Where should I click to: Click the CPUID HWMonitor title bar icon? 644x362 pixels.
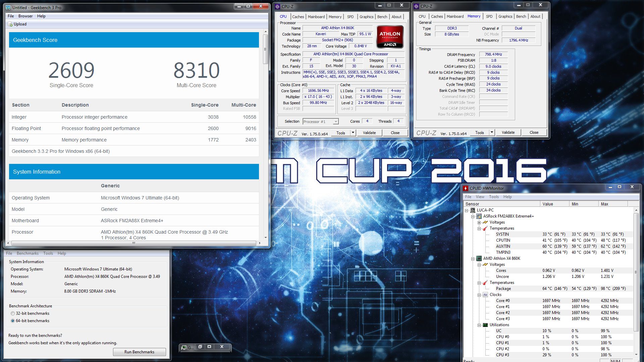click(x=466, y=188)
